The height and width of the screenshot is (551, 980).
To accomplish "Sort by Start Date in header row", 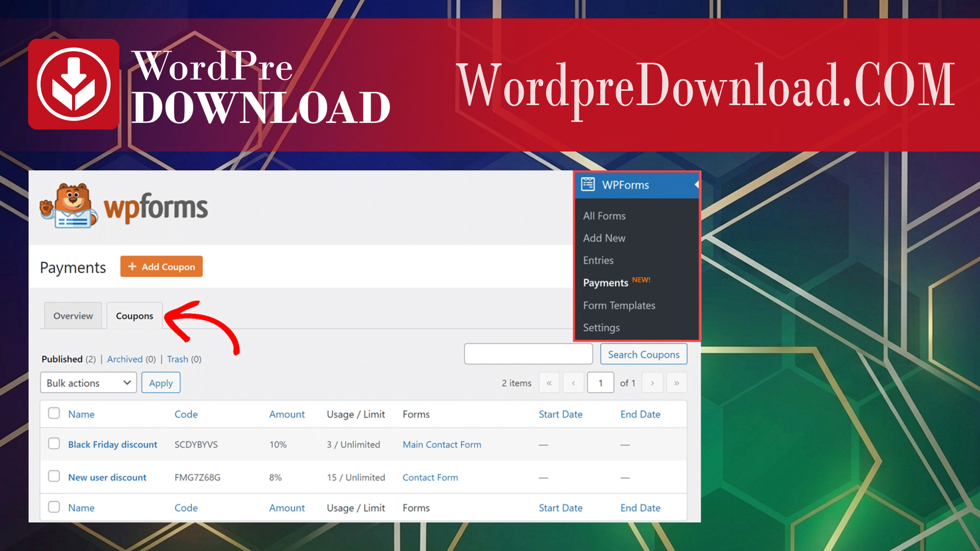I will pyautogui.click(x=560, y=414).
